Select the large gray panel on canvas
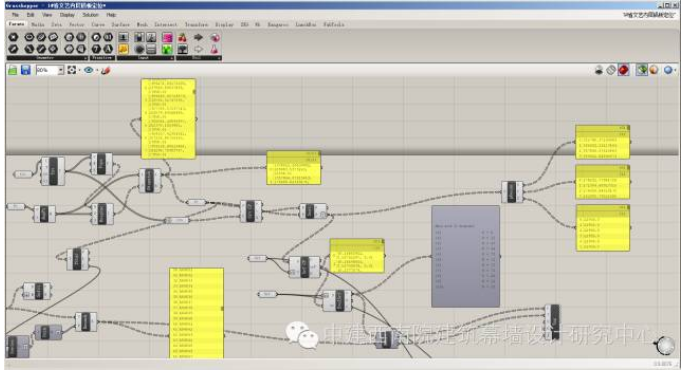 pyautogui.click(x=466, y=256)
